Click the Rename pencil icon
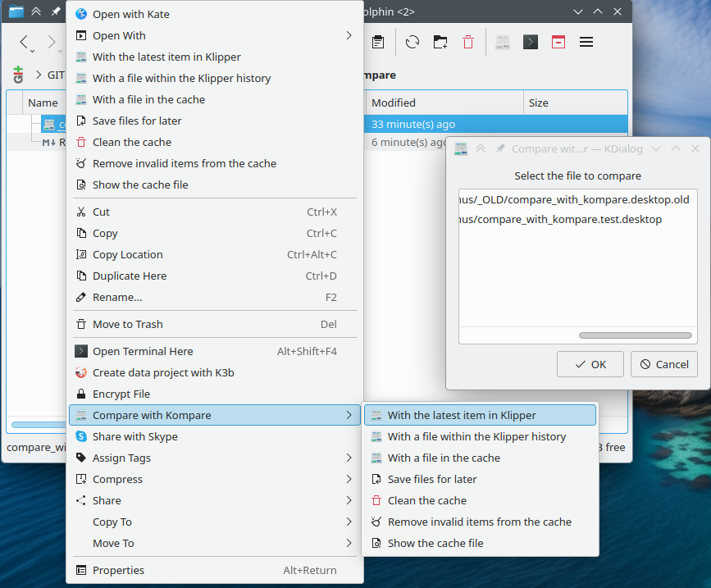 pyautogui.click(x=81, y=298)
